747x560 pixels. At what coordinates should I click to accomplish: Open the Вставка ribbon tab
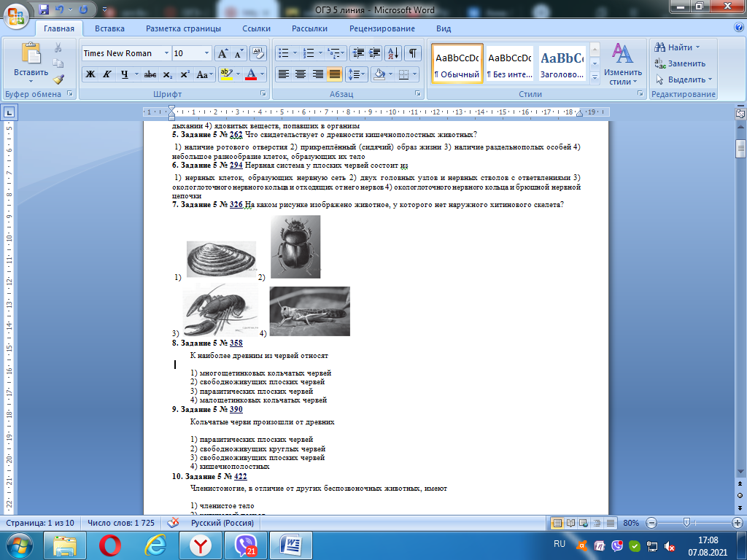click(x=109, y=28)
